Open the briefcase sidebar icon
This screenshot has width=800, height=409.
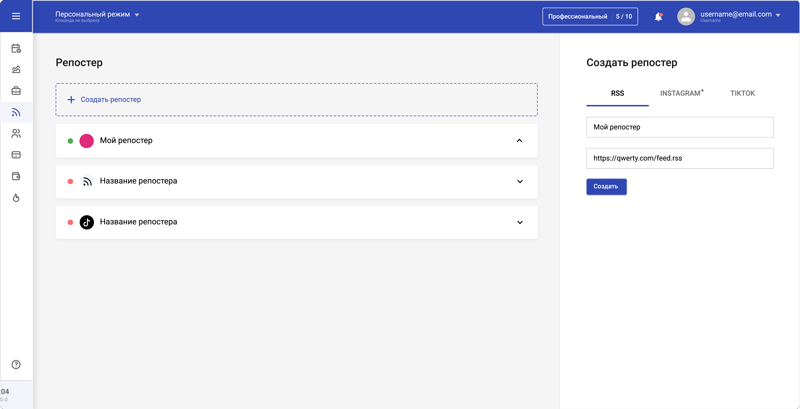[16, 91]
